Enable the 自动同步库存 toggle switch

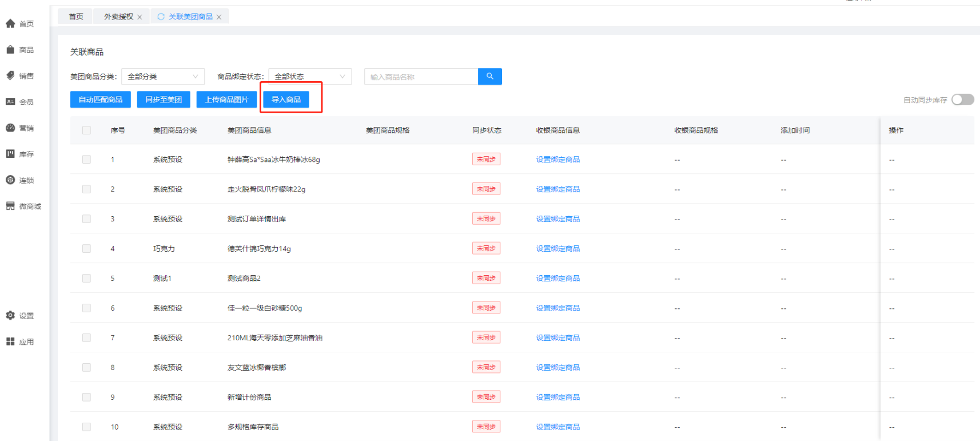pos(962,100)
